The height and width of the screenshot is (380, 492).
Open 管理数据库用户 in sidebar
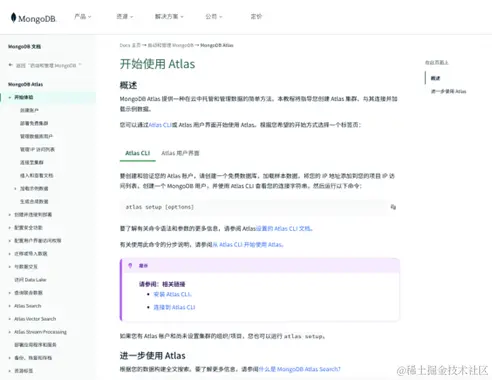[36, 136]
